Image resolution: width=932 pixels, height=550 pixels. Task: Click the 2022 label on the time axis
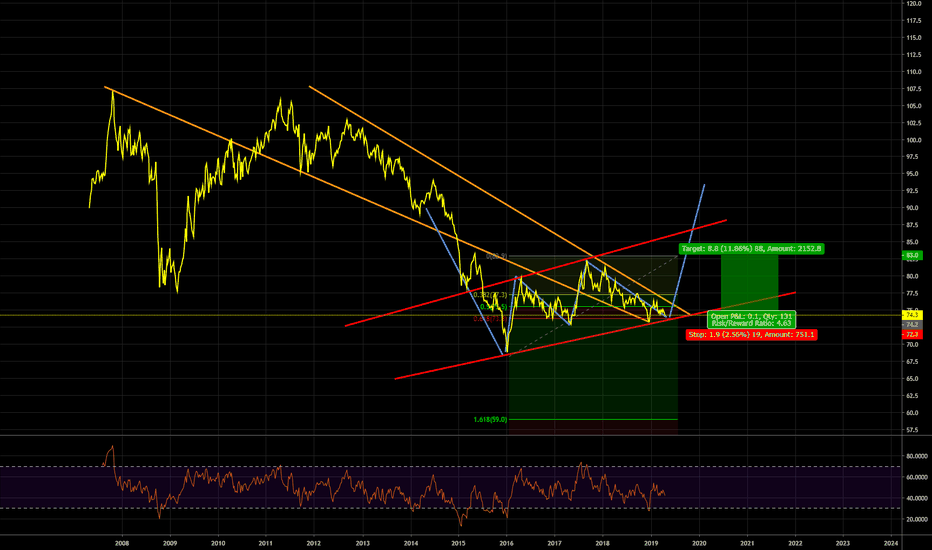pos(795,543)
